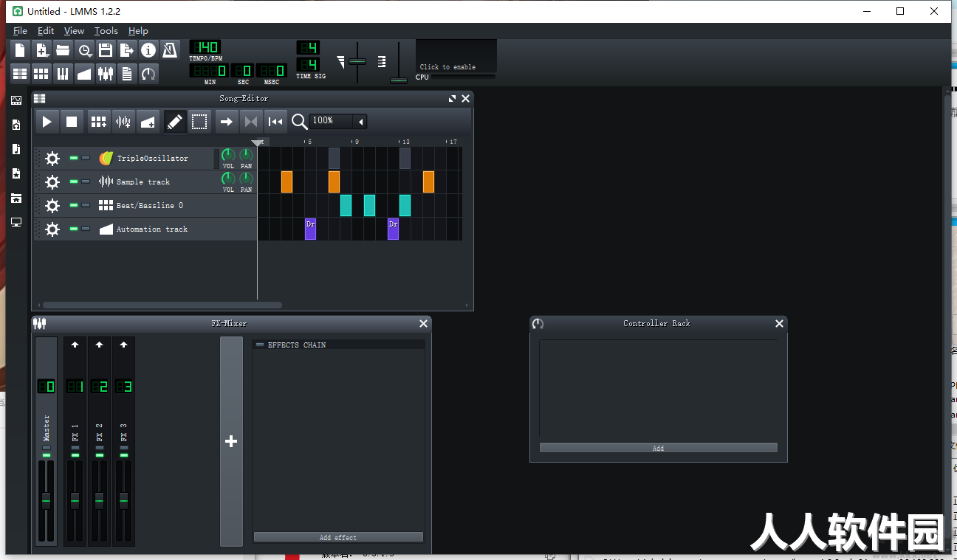Open the Edit menu

tap(46, 31)
